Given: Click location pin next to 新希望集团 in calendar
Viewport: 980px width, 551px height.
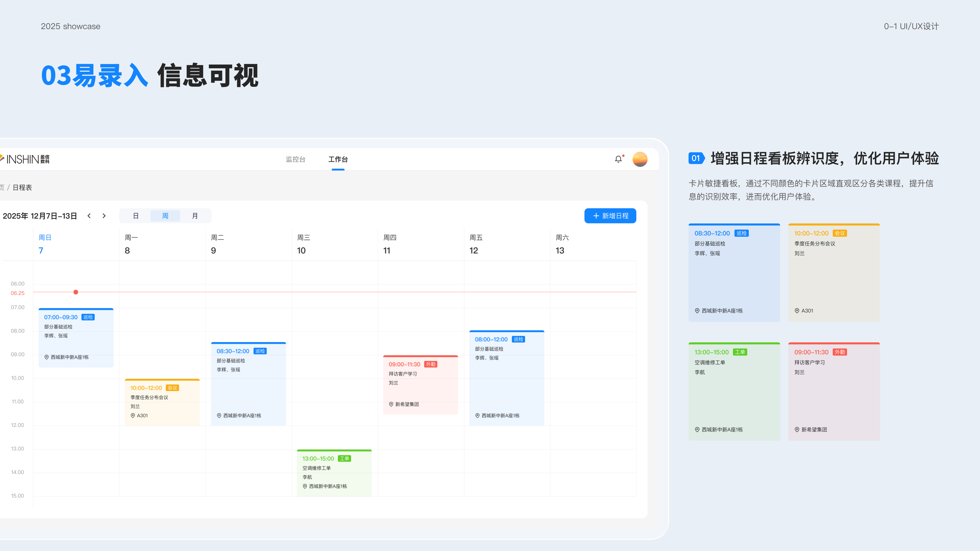Looking at the screenshot, I should point(391,404).
